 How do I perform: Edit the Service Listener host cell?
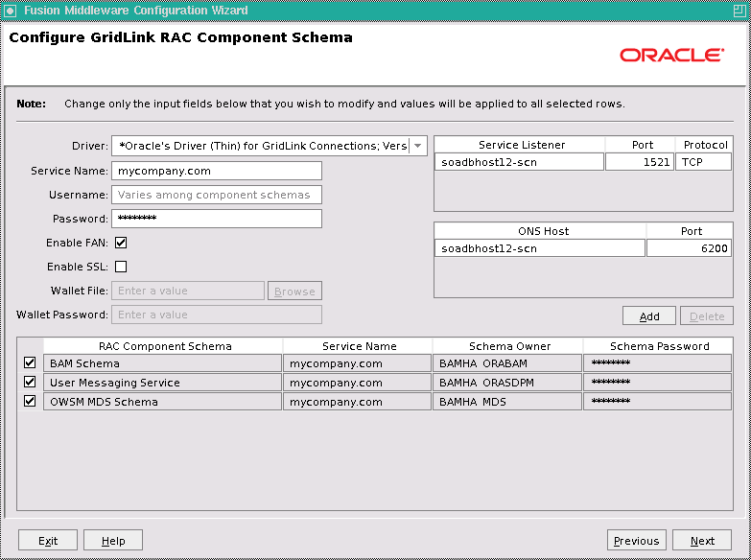519,162
